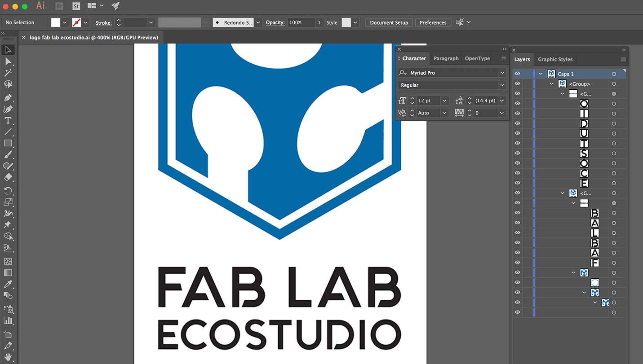Collapse the <Group> sublayer

point(552,84)
